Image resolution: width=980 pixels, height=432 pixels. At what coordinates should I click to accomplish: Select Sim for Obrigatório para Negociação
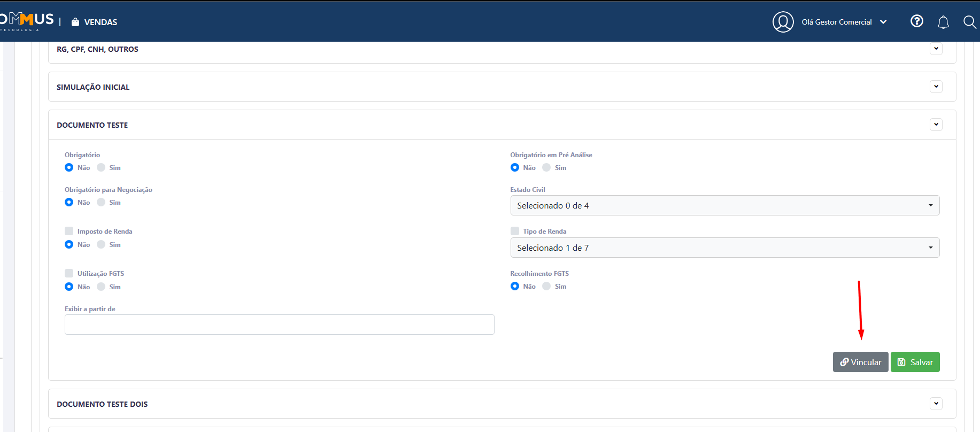tap(101, 202)
